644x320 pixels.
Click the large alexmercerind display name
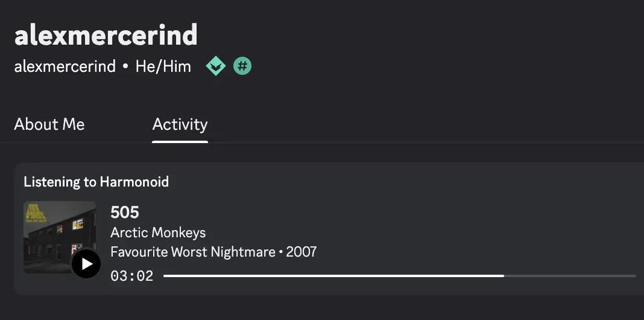pyautogui.click(x=106, y=36)
